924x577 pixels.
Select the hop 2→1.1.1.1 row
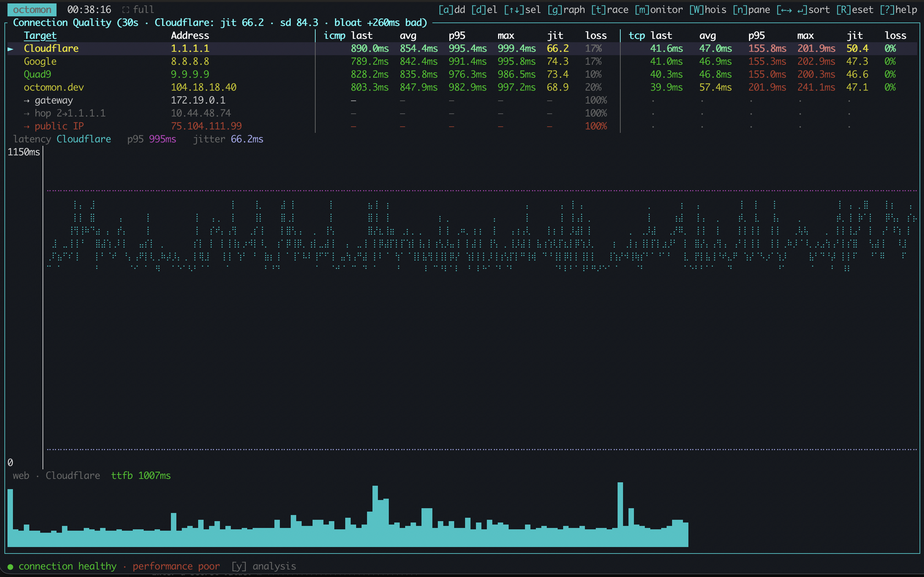point(462,113)
